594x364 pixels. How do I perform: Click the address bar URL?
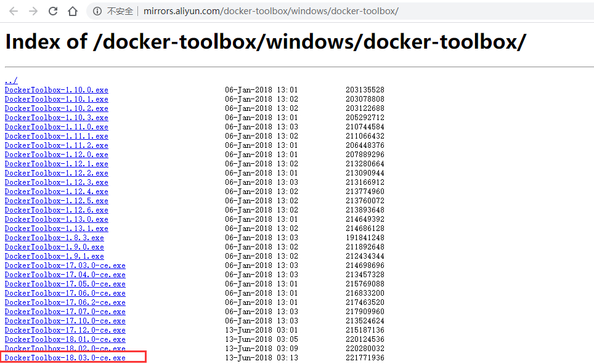pos(271,10)
